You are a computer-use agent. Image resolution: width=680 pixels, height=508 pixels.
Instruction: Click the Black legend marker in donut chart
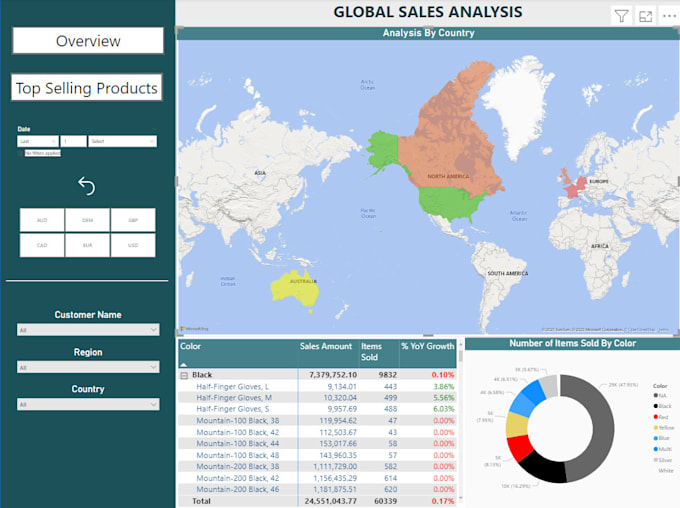click(x=654, y=406)
